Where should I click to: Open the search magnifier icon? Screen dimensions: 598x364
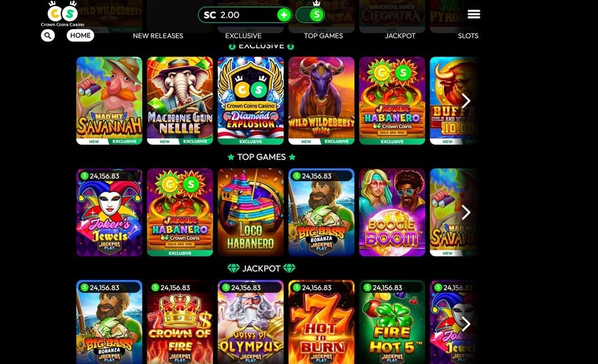(48, 35)
